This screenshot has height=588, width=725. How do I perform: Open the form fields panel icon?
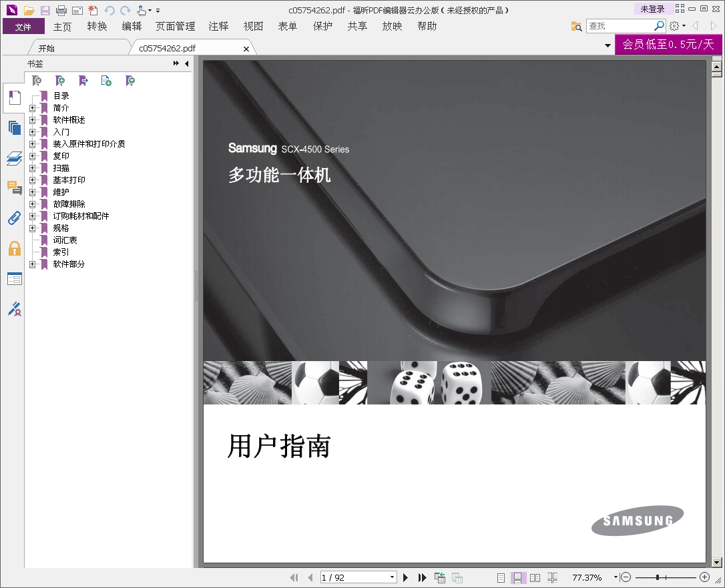(x=14, y=279)
